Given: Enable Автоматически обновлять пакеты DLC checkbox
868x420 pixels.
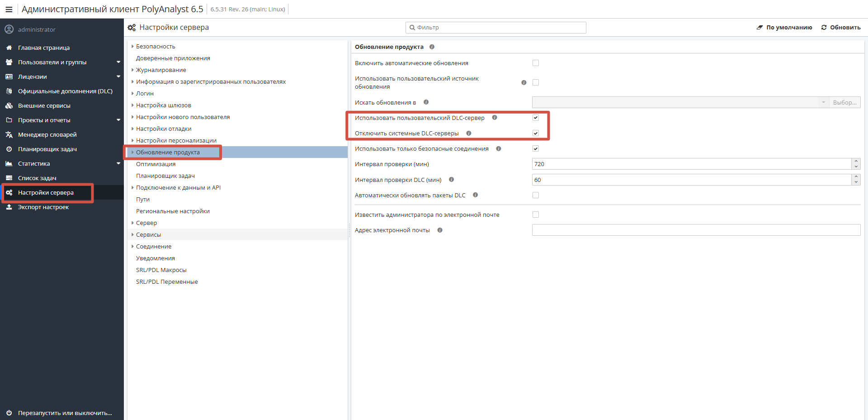Looking at the screenshot, I should [x=536, y=195].
